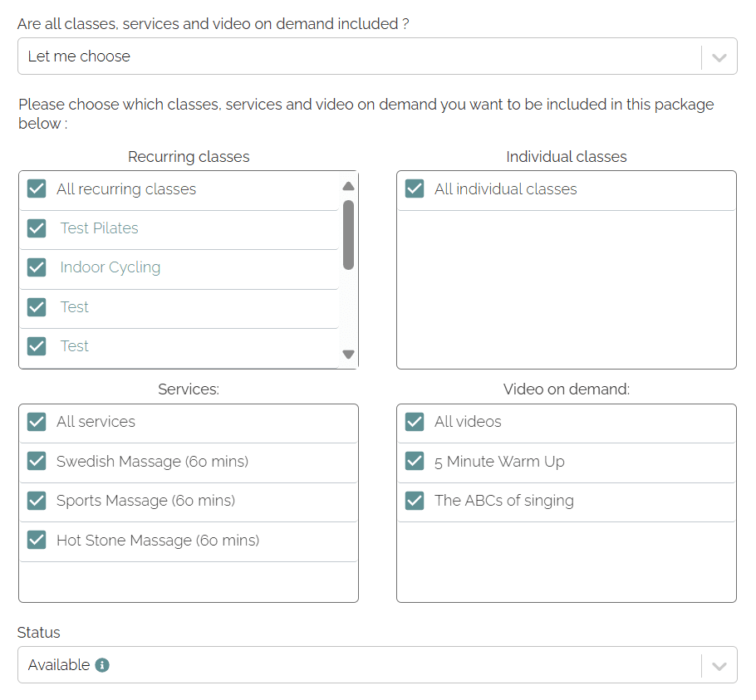756x700 pixels.
Task: Uncheck the Test Pilates checkbox
Action: click(37, 228)
